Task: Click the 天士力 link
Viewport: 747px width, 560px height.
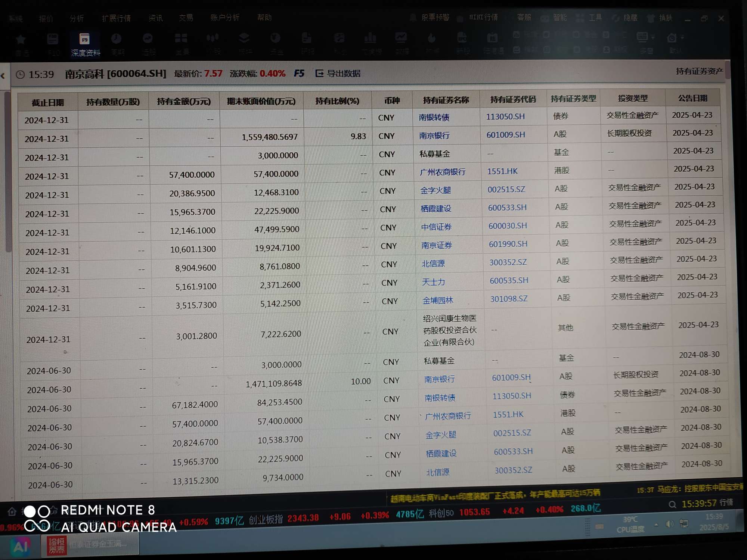Action: 433,282
